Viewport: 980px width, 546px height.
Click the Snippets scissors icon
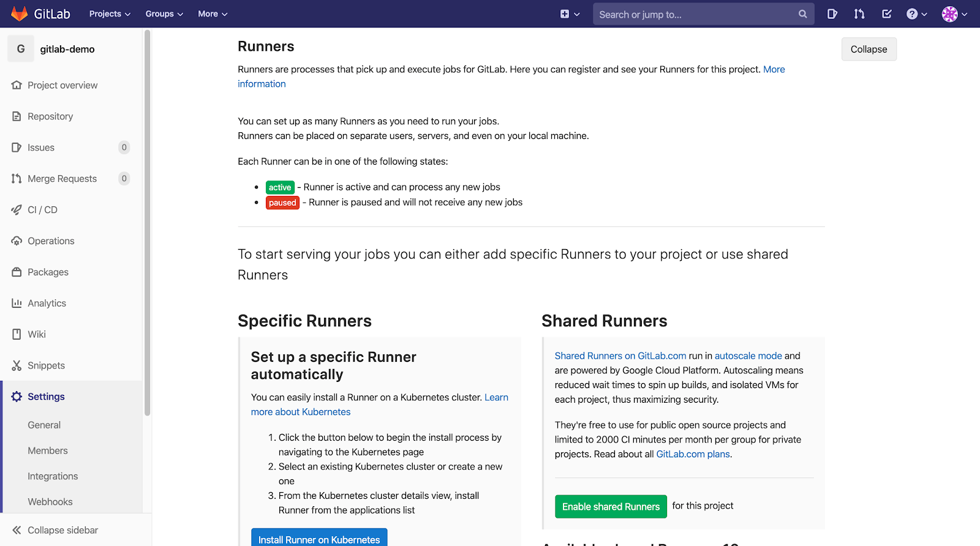pyautogui.click(x=17, y=365)
